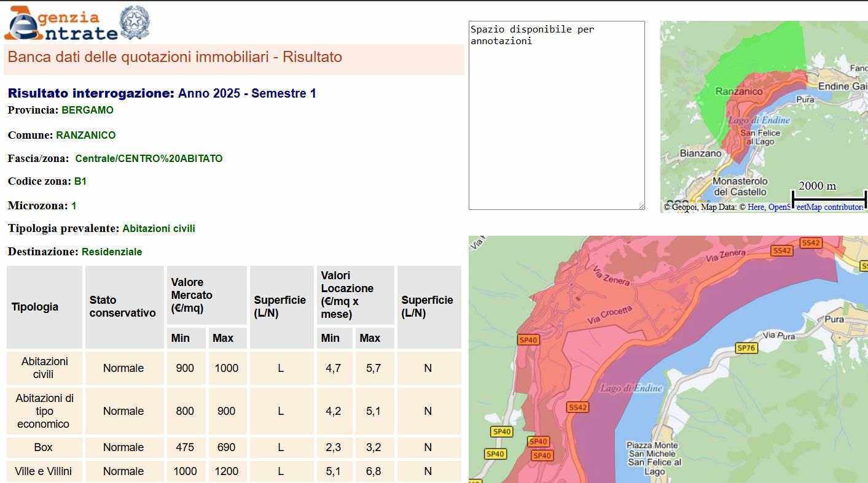Image resolution: width=868 pixels, height=483 pixels.
Task: Select the Abitazioni civili table row label
Action: tap(44, 368)
